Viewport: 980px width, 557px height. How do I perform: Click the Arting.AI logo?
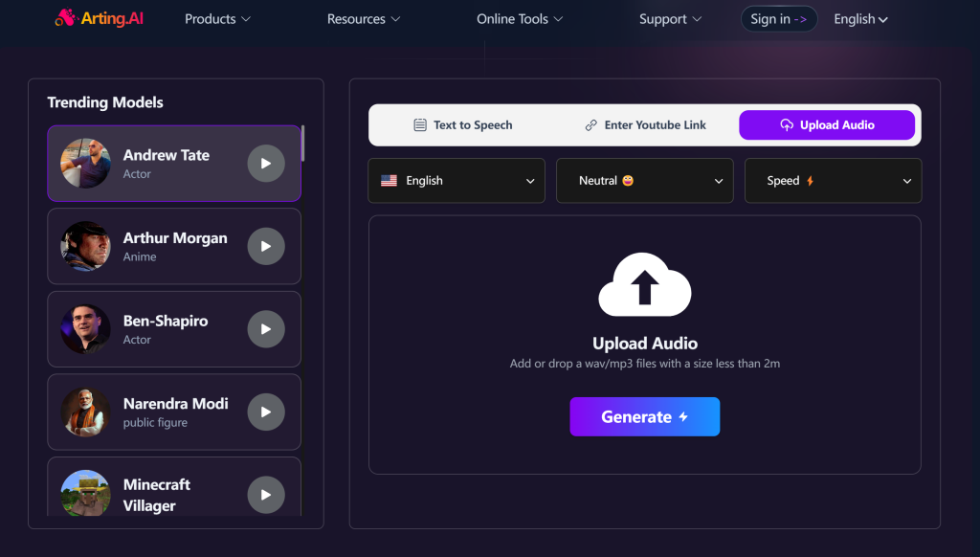coord(100,18)
